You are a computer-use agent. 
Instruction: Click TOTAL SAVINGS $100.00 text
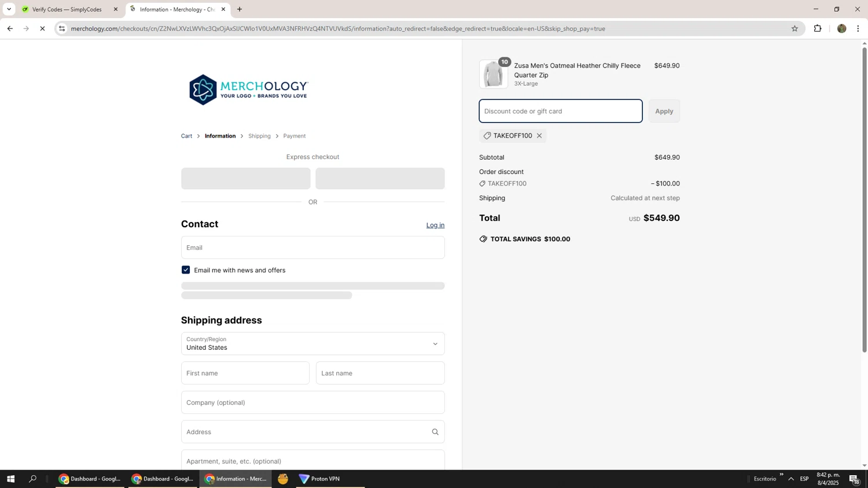(530, 239)
